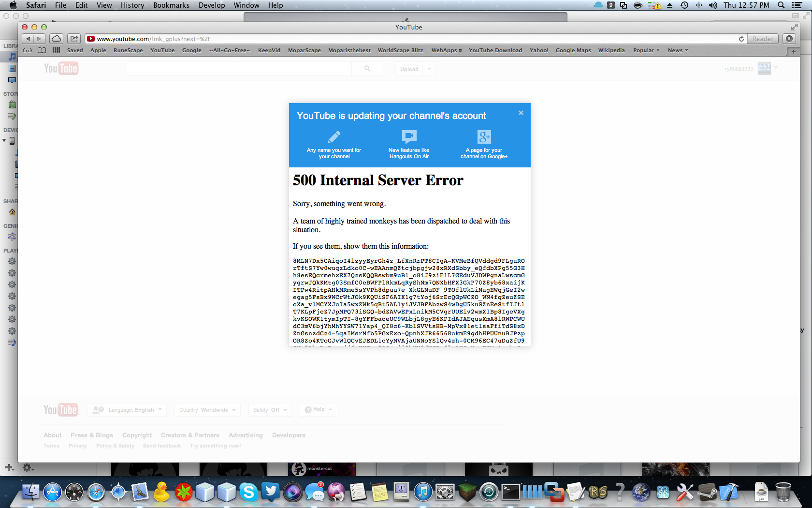Click the Reader button
This screenshot has width=812, height=508.
pyautogui.click(x=763, y=39)
